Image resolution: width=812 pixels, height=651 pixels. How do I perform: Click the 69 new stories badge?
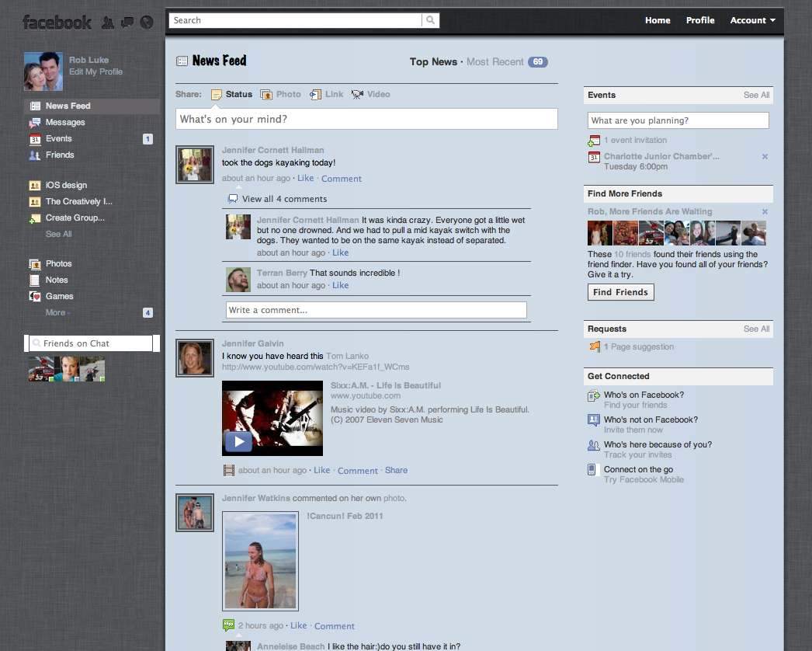tap(537, 62)
